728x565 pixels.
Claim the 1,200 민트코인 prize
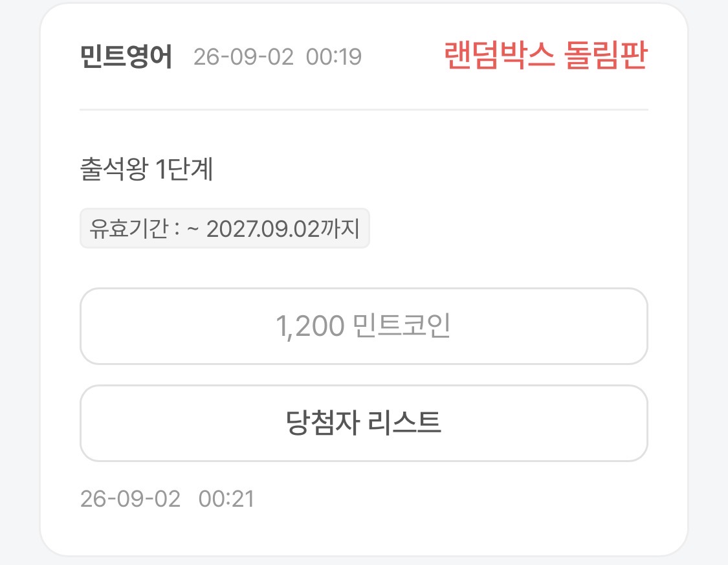(x=364, y=326)
